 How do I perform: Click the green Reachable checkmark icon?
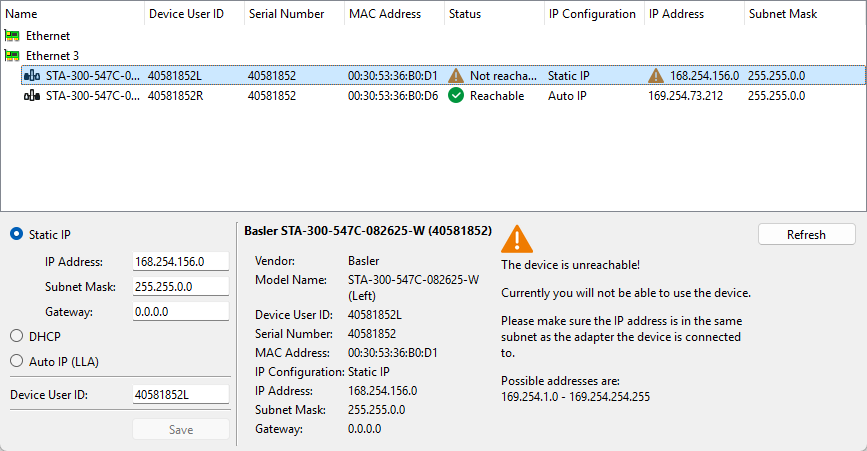tap(456, 96)
